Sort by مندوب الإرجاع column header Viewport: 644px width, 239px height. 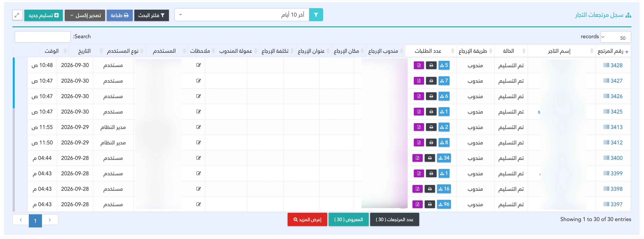pyautogui.click(x=385, y=51)
